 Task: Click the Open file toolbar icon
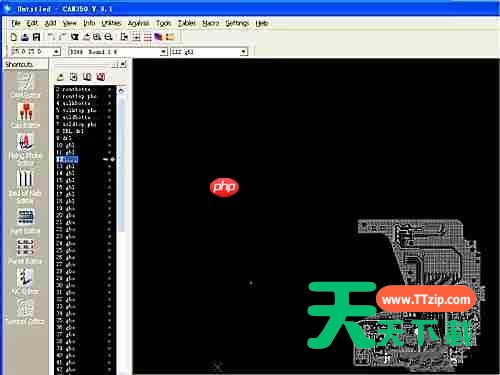[25, 37]
